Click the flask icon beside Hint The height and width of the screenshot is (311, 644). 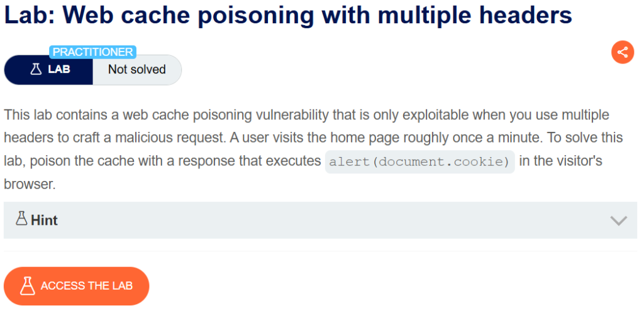pyautogui.click(x=22, y=219)
